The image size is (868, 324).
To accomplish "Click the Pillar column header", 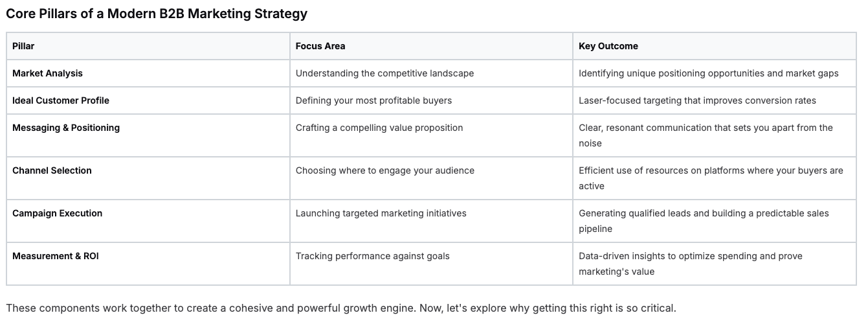I will [148, 46].
